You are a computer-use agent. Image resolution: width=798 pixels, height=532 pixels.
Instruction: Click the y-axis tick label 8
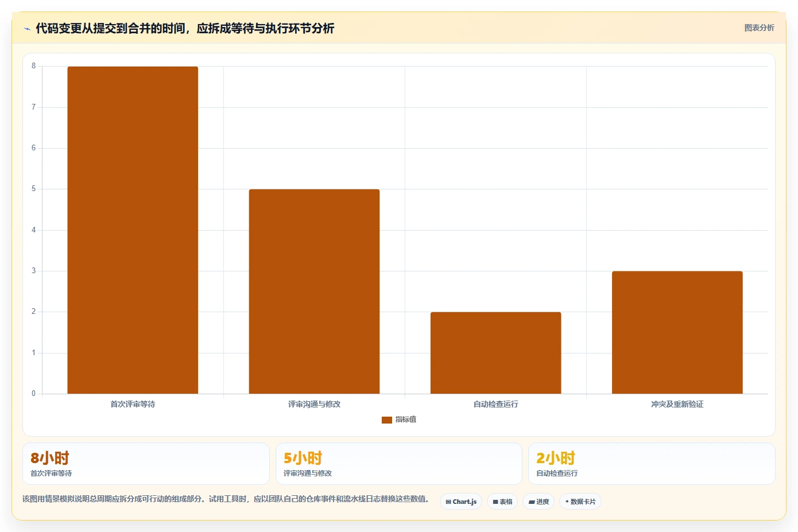(33, 66)
